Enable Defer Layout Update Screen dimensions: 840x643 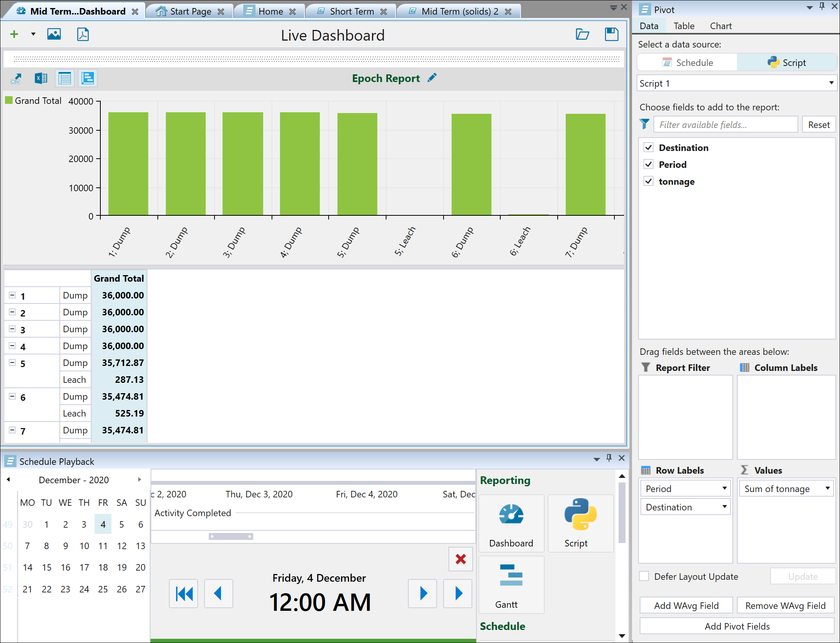pos(644,576)
